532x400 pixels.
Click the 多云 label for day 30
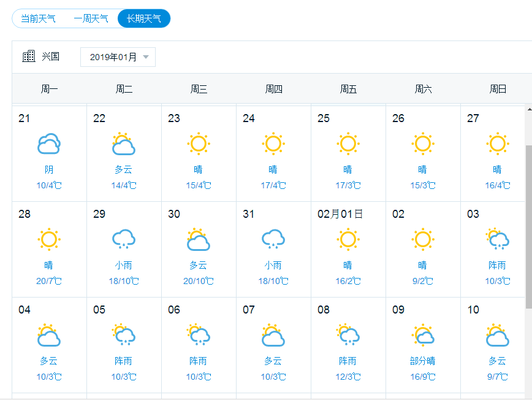click(x=199, y=265)
